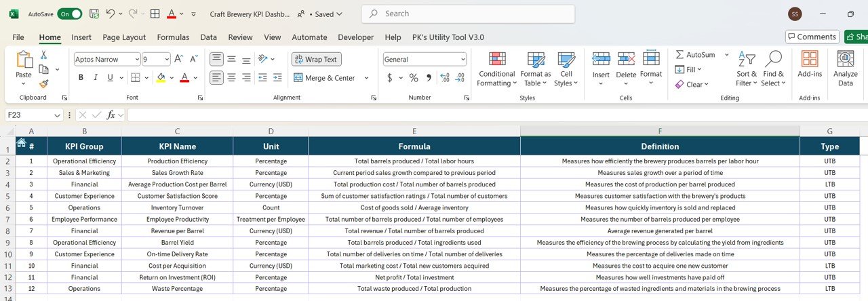Screen dimensions: 868x301
Task: Open PK's Utility Tool V3.0 tab
Action: coord(448,37)
